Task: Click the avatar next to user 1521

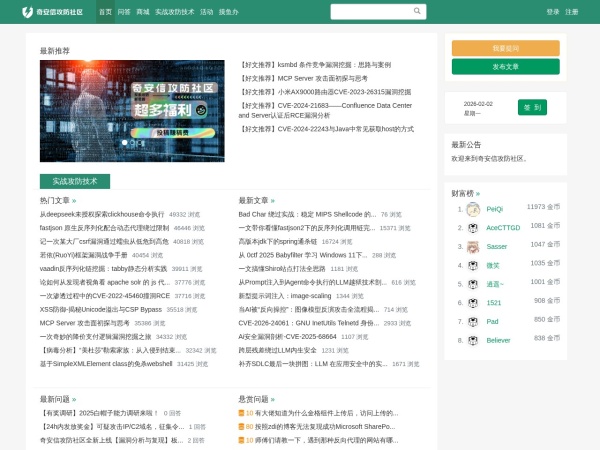Action: coord(474,302)
